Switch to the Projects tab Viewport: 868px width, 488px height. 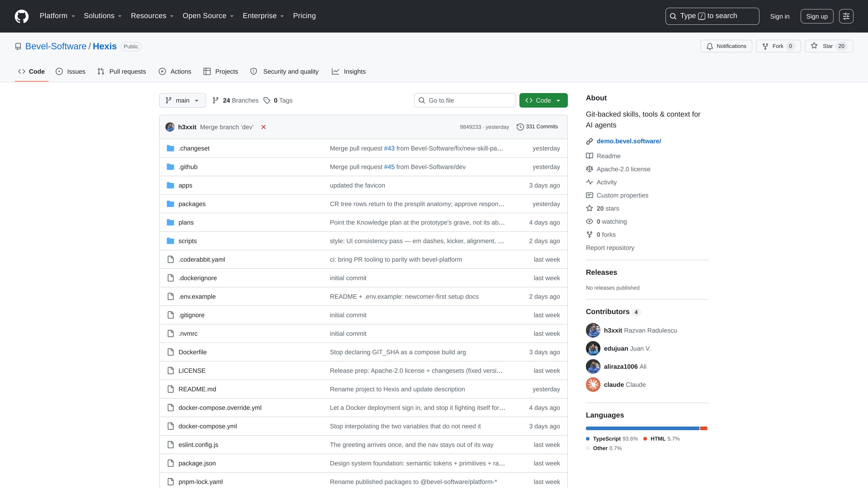(x=221, y=71)
